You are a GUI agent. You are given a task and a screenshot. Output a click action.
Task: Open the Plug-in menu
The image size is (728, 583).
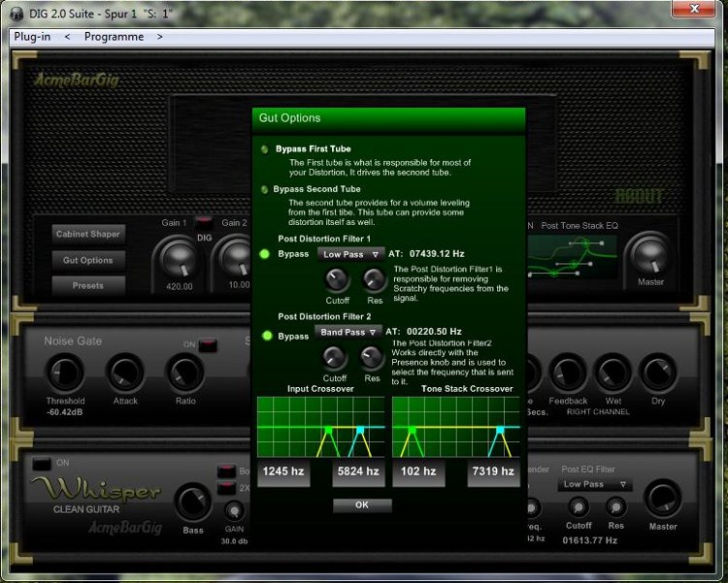(x=32, y=37)
